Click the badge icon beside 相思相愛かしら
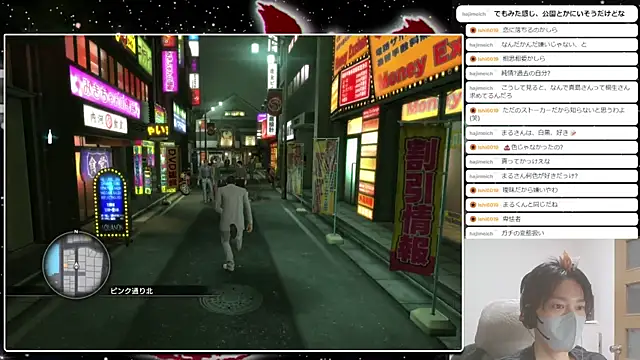The height and width of the screenshot is (360, 640). coord(473,59)
